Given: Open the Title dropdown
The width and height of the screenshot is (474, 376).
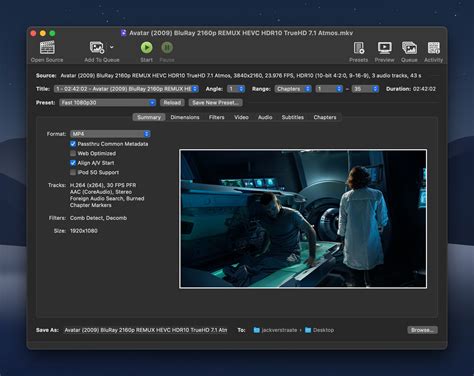Looking at the screenshot, I should tap(126, 89).
